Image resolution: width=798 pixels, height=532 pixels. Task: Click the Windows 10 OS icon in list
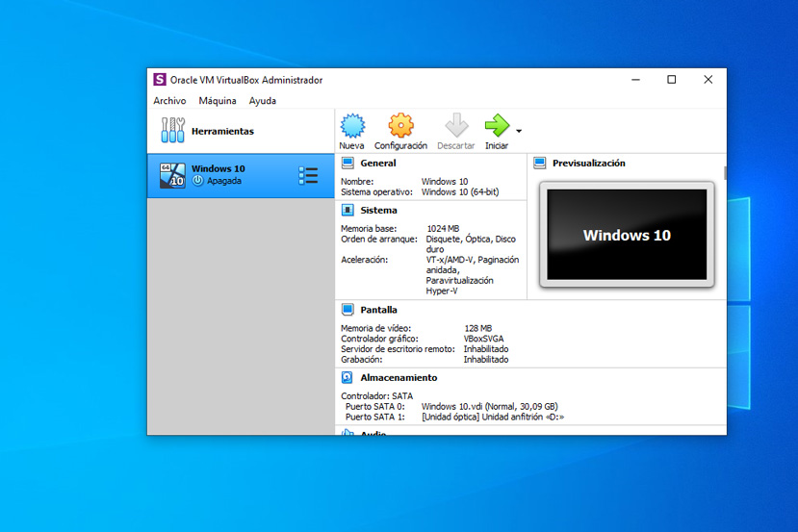click(171, 175)
